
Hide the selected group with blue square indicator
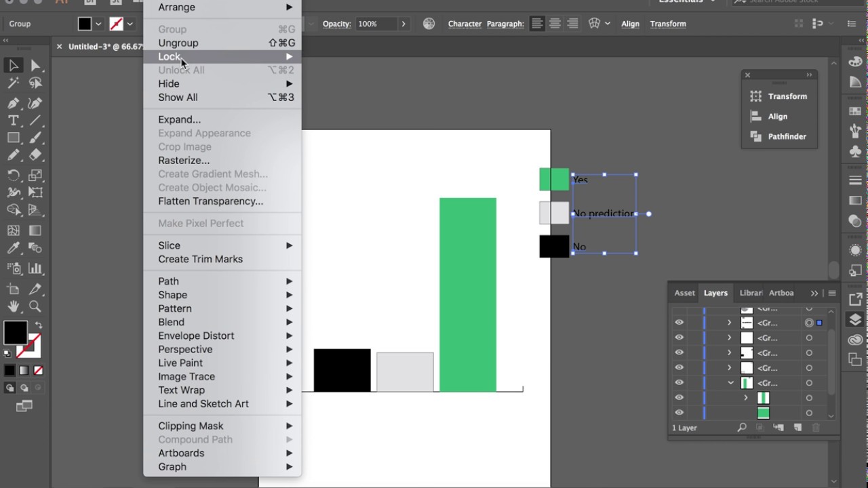tap(679, 323)
